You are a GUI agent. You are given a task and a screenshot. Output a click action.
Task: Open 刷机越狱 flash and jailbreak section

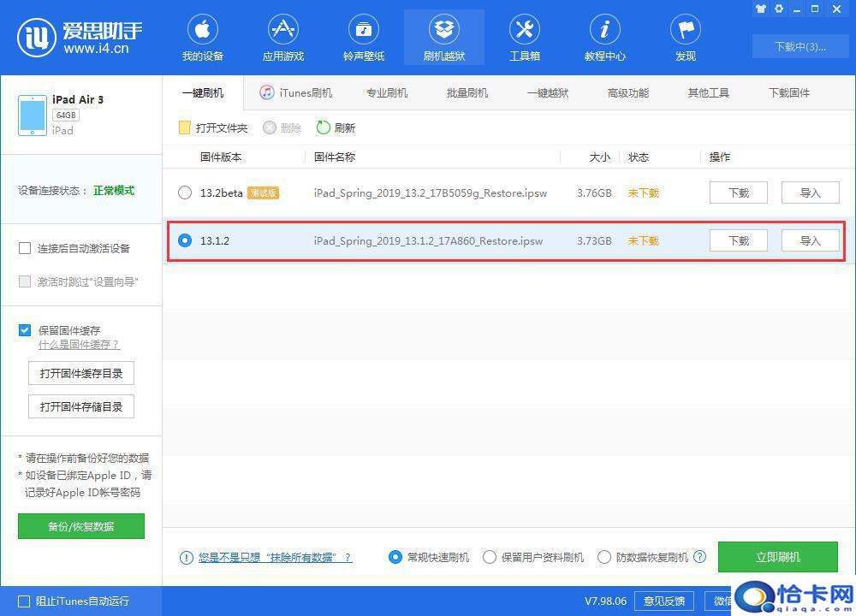[x=443, y=38]
